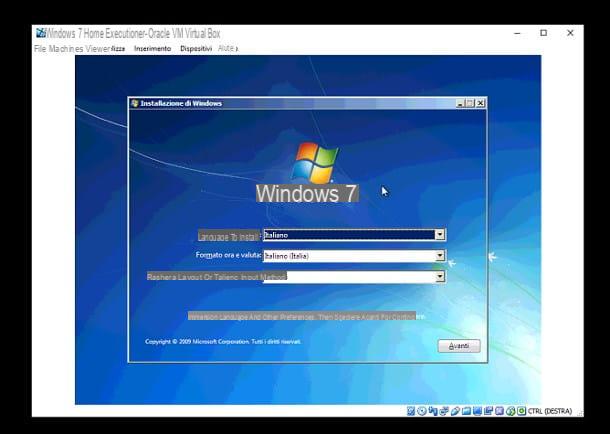
Task: Open the Italiano language to install dropdown
Action: point(440,234)
